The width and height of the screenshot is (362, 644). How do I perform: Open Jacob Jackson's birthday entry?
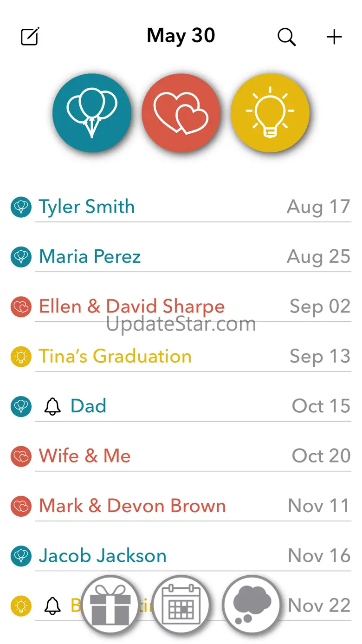pos(103,555)
